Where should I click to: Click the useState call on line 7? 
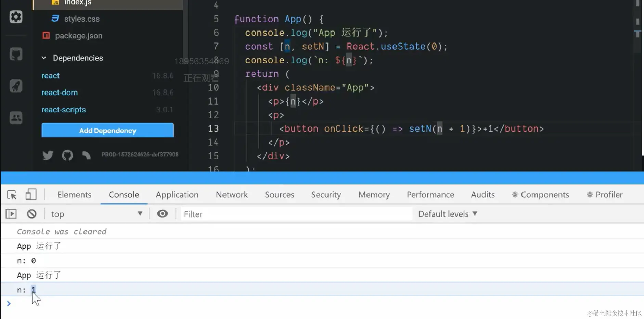(403, 46)
